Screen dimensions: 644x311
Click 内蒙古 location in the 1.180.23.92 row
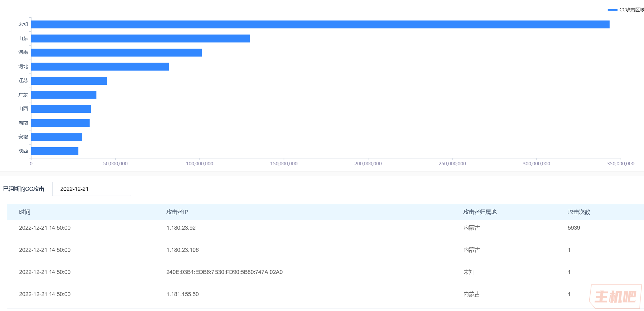[472, 228]
